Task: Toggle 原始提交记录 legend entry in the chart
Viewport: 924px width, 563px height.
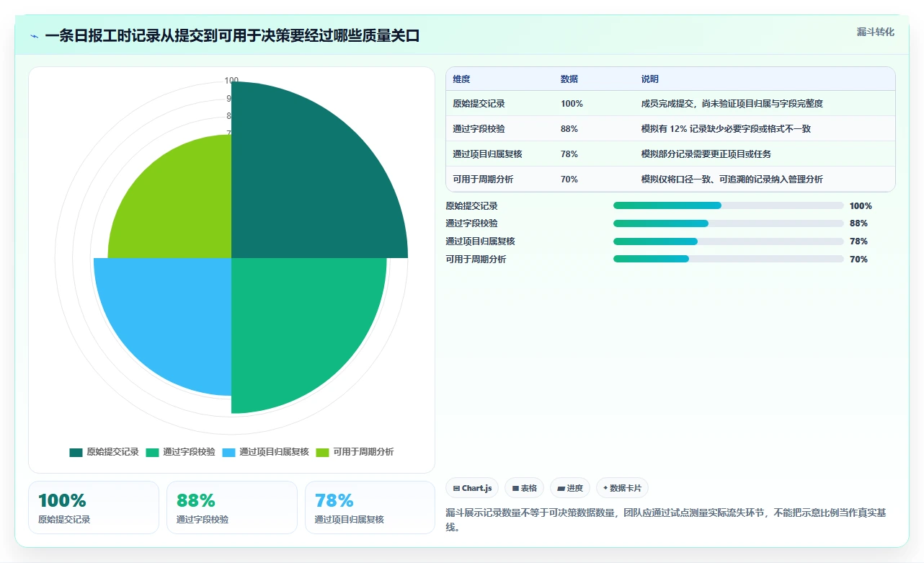Action: click(x=104, y=452)
